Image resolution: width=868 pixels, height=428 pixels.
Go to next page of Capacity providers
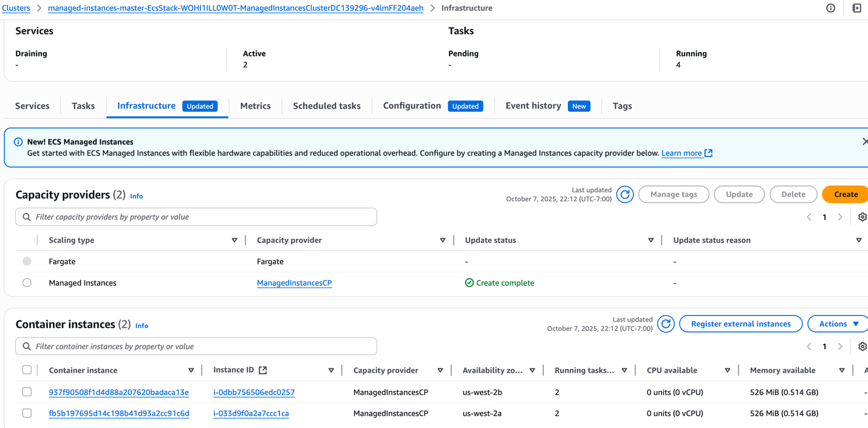[x=840, y=217]
